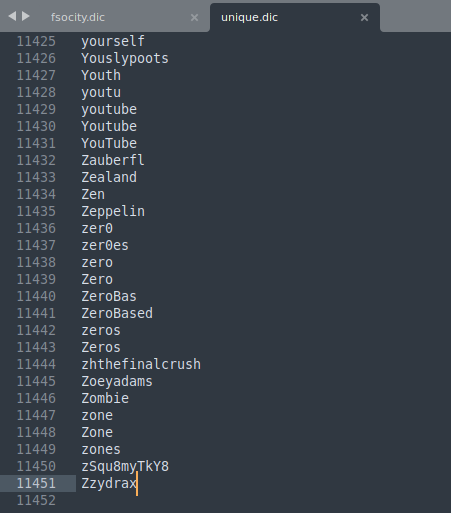The image size is (451, 513).
Task: Place cursor in Youslypoots line
Action: click(x=125, y=58)
